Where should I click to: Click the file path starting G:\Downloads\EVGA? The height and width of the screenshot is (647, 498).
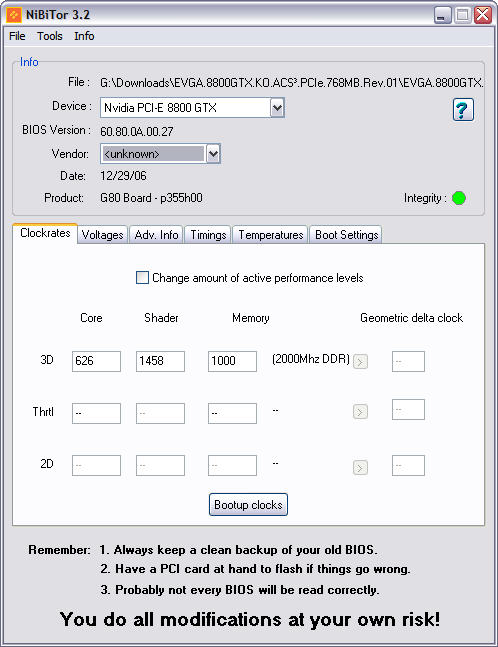pos(291,83)
